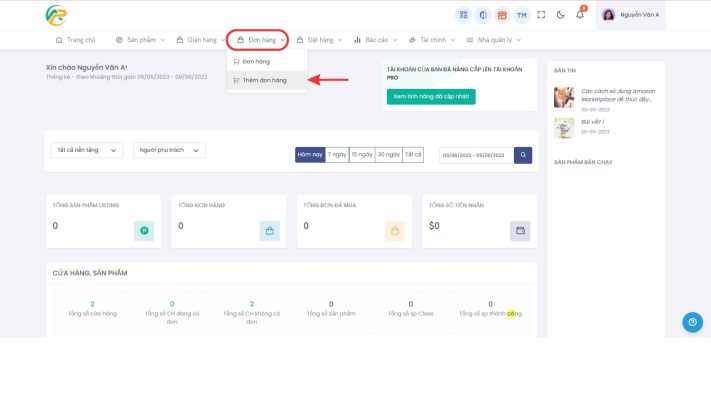The width and height of the screenshot is (711, 400).
Task: Open the Amazon Marketplace news article link
Action: coord(617,94)
